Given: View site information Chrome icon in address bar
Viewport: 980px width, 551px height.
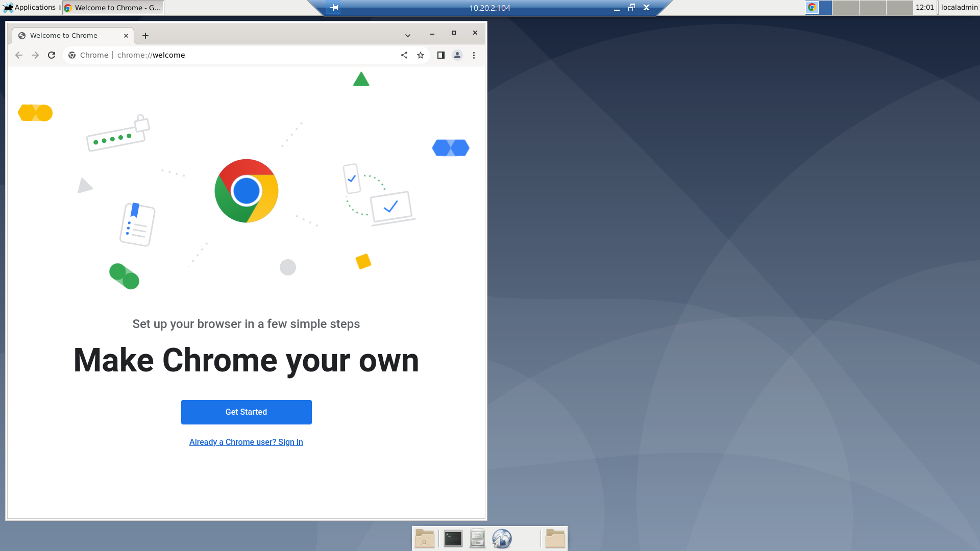Looking at the screenshot, I should click(x=72, y=55).
